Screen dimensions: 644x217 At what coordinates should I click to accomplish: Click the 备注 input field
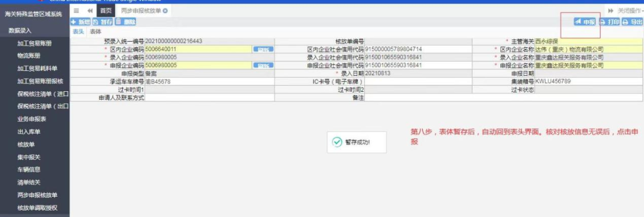point(503,97)
